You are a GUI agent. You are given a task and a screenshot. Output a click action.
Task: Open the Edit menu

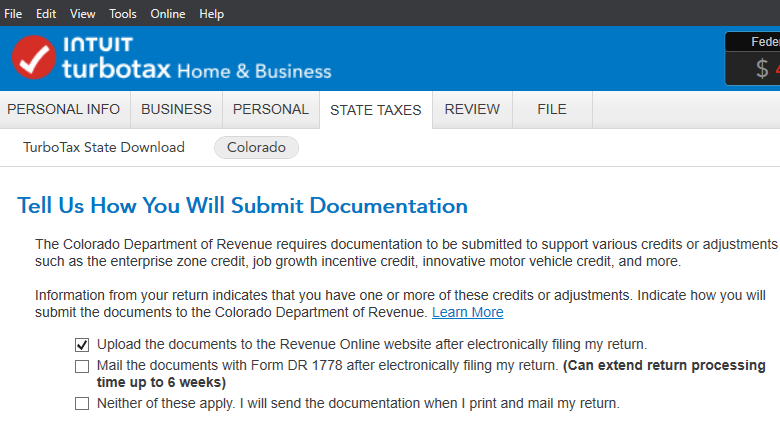click(46, 14)
